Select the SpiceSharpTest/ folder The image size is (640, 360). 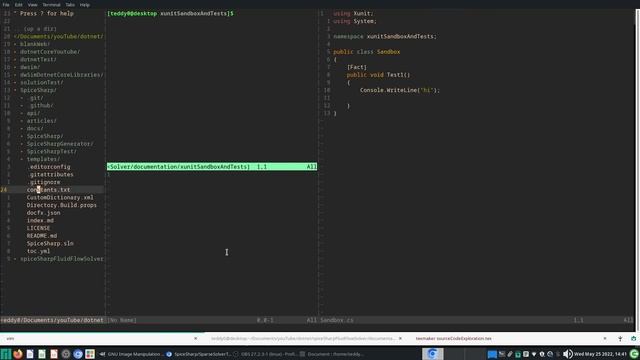[x=51, y=151]
